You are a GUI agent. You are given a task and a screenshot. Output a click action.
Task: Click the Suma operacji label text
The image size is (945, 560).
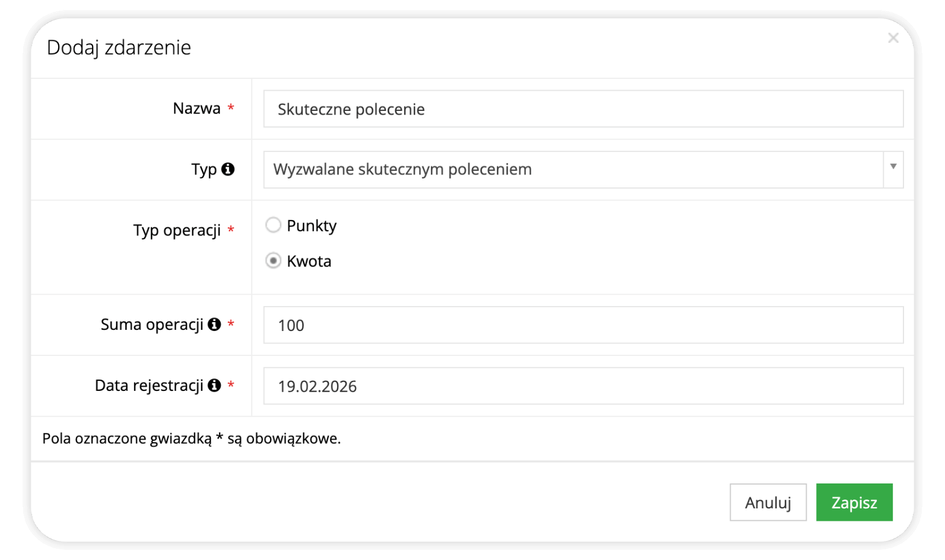click(x=152, y=324)
